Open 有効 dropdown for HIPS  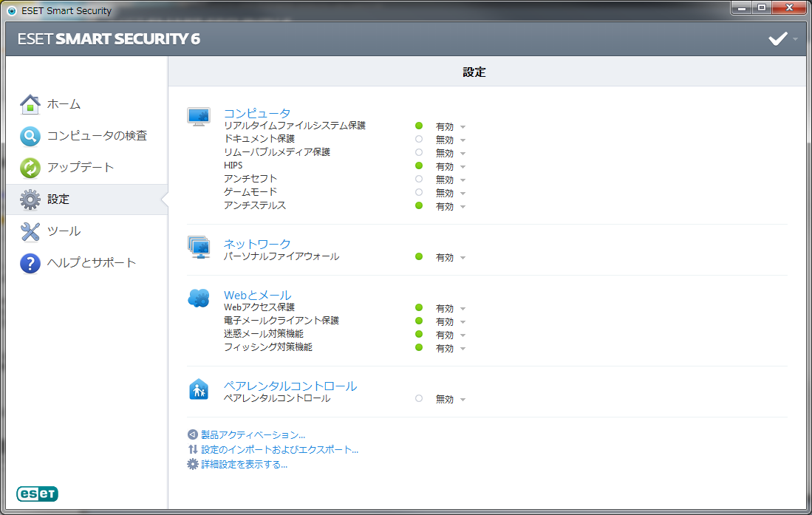[x=451, y=167]
